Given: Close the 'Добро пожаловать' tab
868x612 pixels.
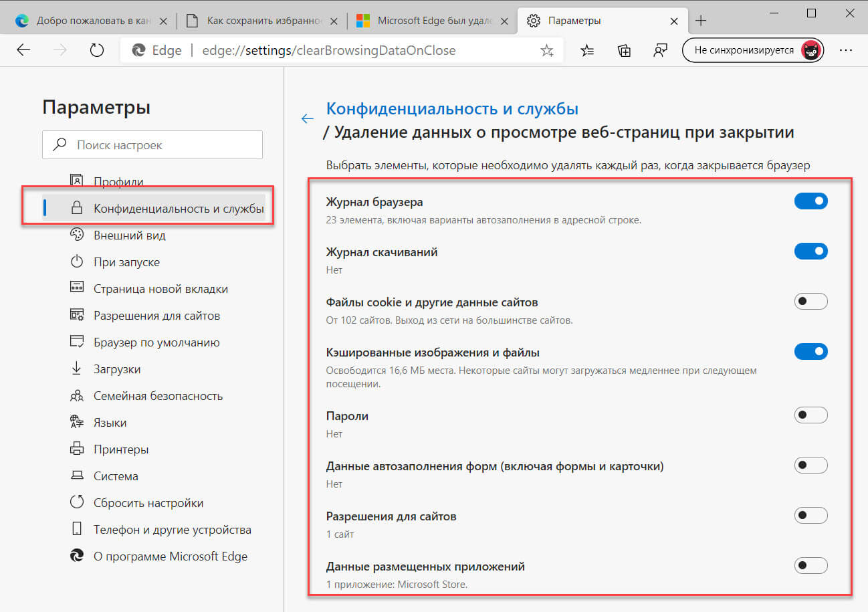Looking at the screenshot, I should click(163, 21).
